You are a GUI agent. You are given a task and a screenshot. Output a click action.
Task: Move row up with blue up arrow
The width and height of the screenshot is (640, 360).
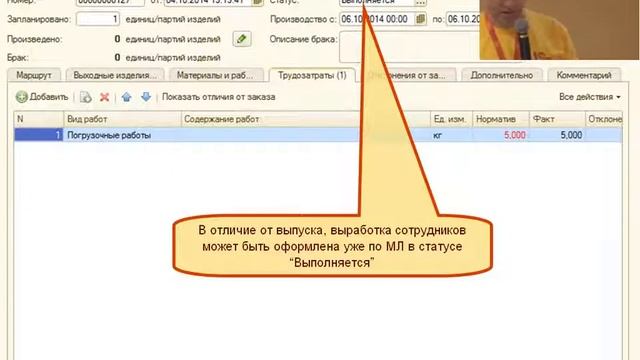[x=127, y=97]
